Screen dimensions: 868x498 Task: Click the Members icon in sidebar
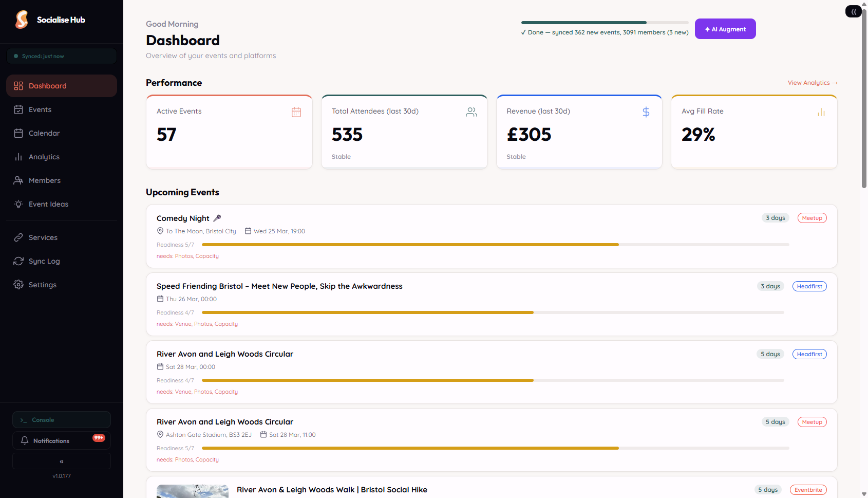[x=18, y=180]
